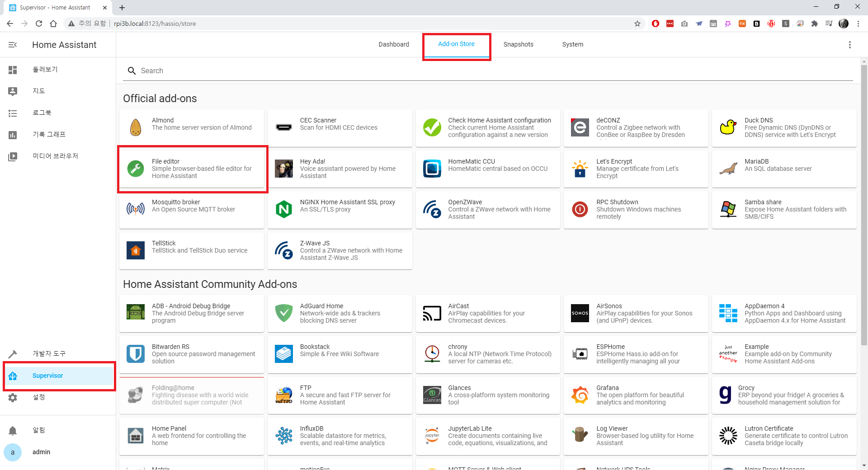Screen dimensions: 868x470
Task: Open the 로그북 logbook sidebar item
Action: coord(58,113)
